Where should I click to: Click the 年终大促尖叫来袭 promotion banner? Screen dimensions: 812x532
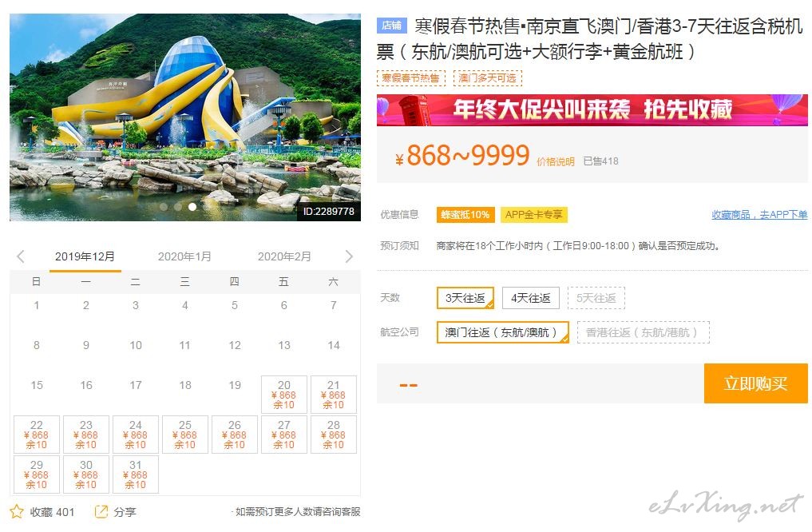point(592,109)
